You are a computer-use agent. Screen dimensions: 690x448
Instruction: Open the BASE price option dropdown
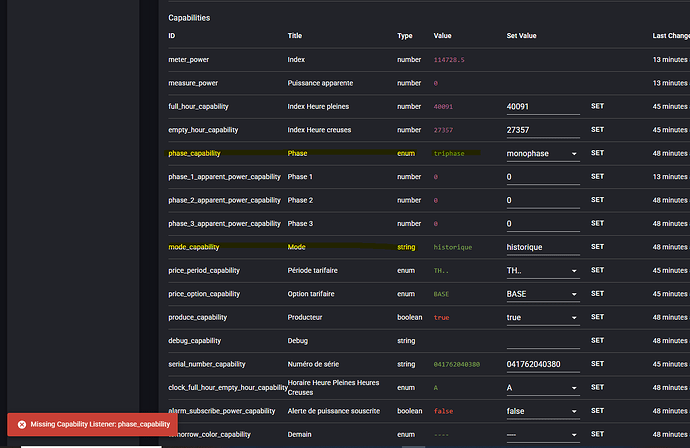click(x=543, y=294)
